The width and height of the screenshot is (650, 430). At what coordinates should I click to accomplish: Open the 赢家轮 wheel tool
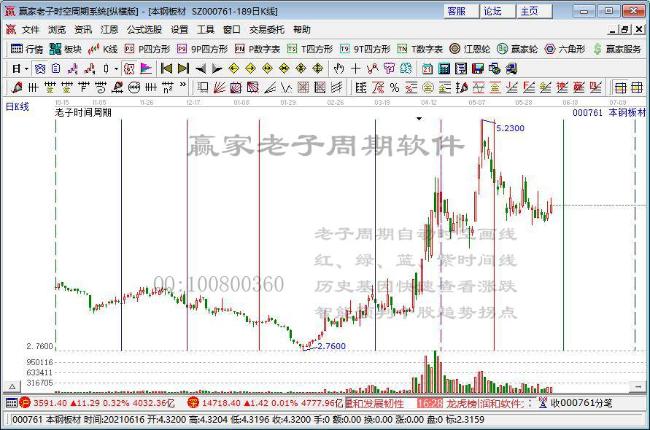tap(517, 49)
